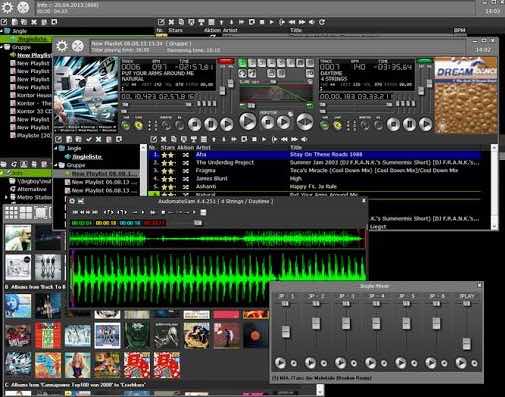Click move-up arrow in front playlist toolbar
The image size is (505, 397).
coord(214,139)
